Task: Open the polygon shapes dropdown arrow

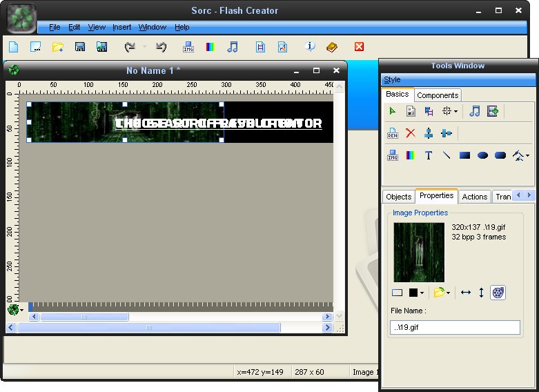Action: tap(528, 156)
